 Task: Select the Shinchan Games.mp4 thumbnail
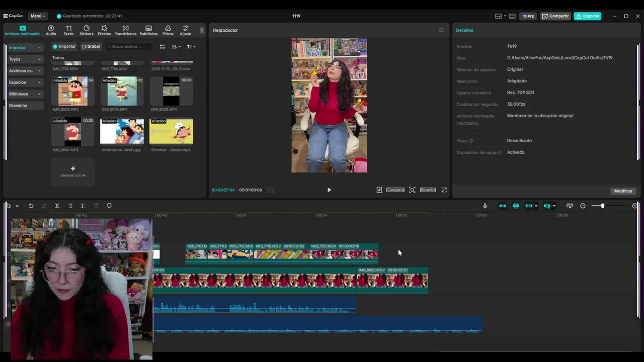click(x=171, y=132)
